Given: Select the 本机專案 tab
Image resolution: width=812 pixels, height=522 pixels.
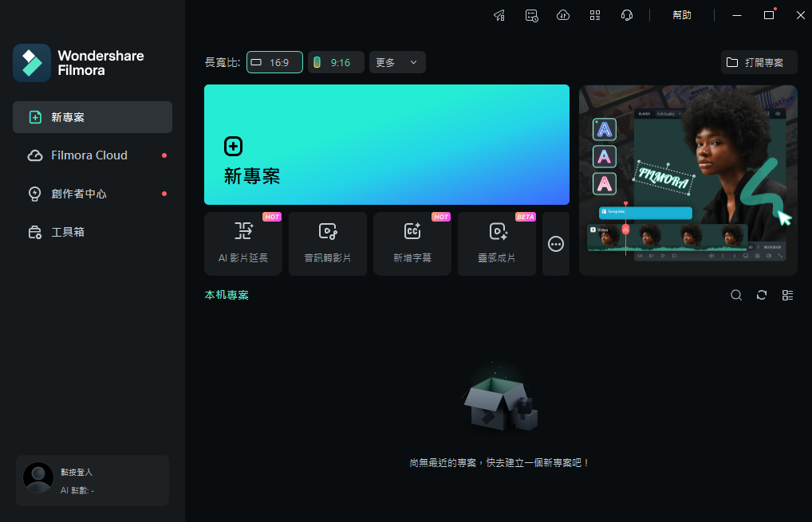Looking at the screenshot, I should pyautogui.click(x=227, y=296).
